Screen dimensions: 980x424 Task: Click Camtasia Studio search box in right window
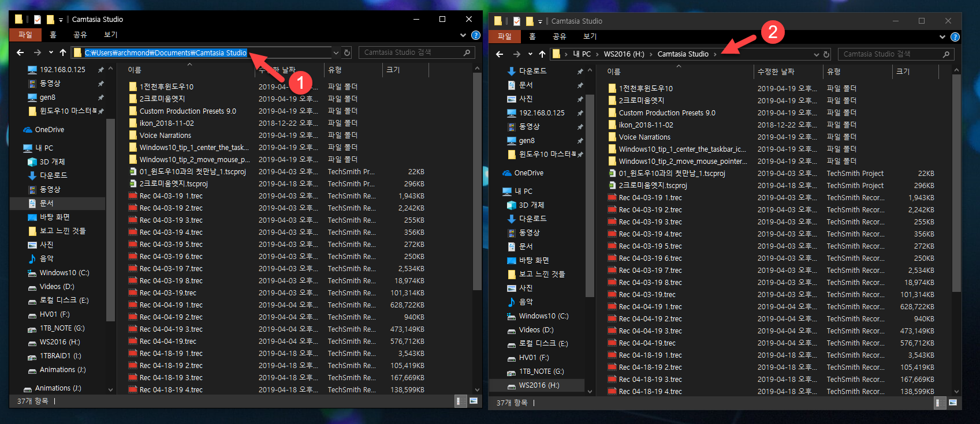896,54
